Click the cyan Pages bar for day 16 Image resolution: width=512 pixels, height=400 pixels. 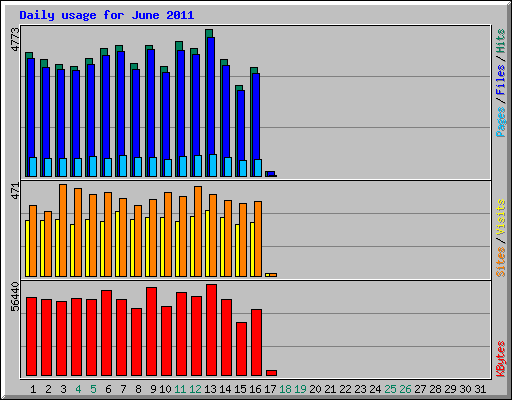258,168
